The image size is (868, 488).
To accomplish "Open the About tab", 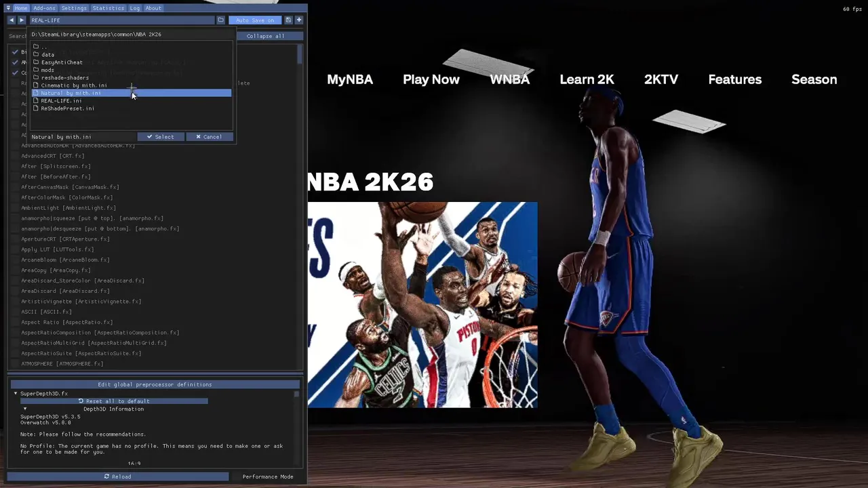I will coord(153,8).
